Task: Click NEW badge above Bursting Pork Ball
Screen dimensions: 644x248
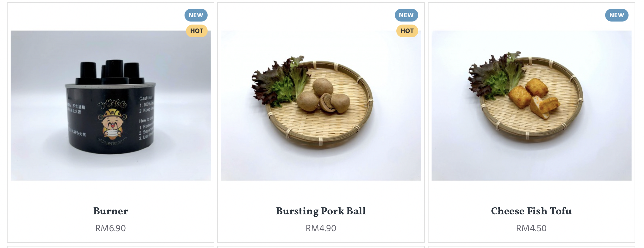Action: pos(406,15)
